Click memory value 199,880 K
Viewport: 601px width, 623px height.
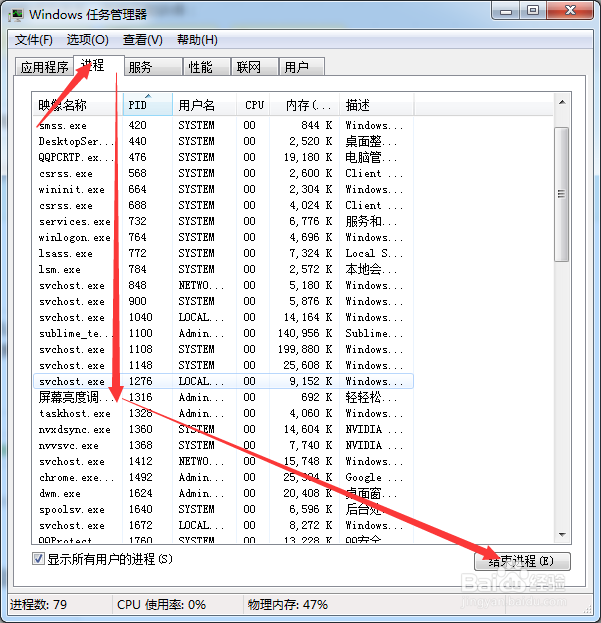305,349
